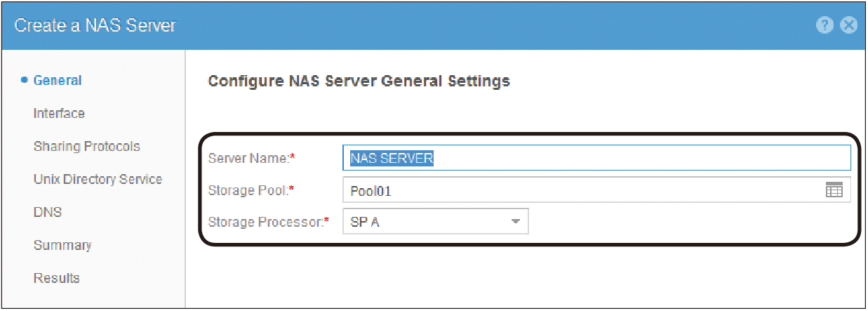
Task: Expand the Storage Processor dropdown arrow
Action: (x=516, y=222)
